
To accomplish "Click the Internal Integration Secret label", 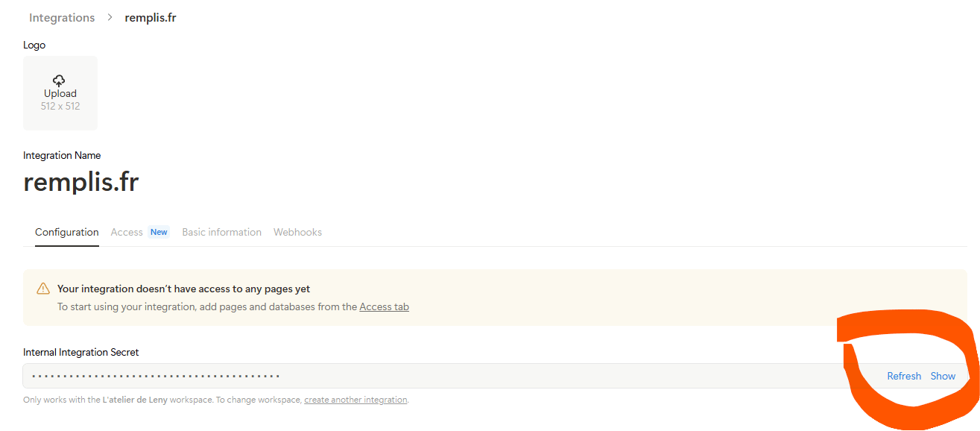I will [81, 352].
